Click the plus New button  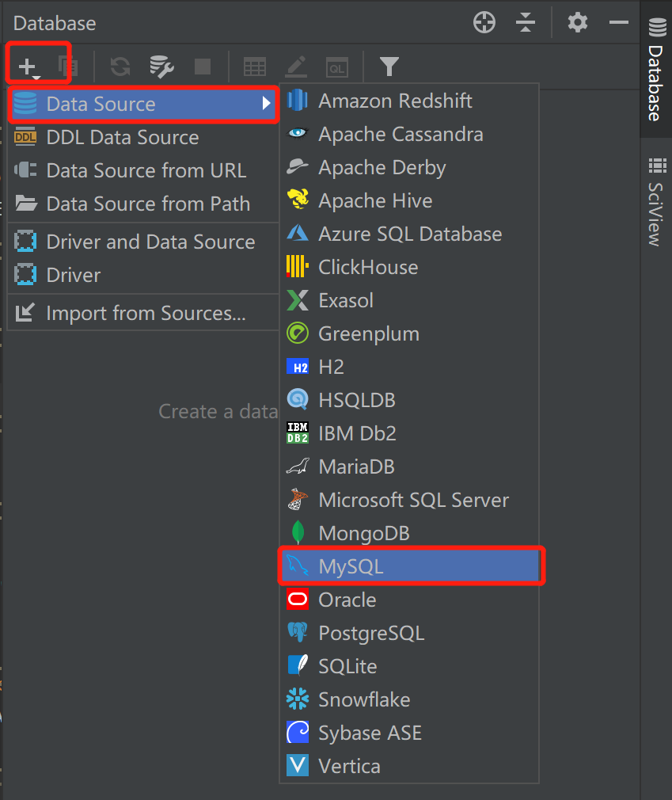coord(27,67)
